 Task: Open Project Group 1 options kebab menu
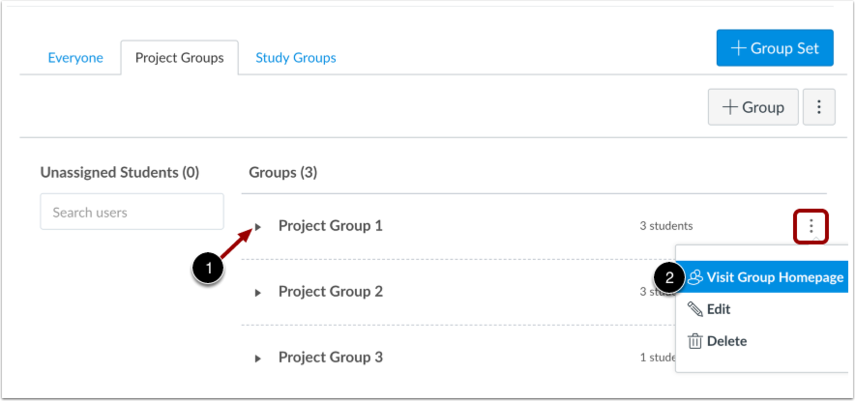[811, 228]
